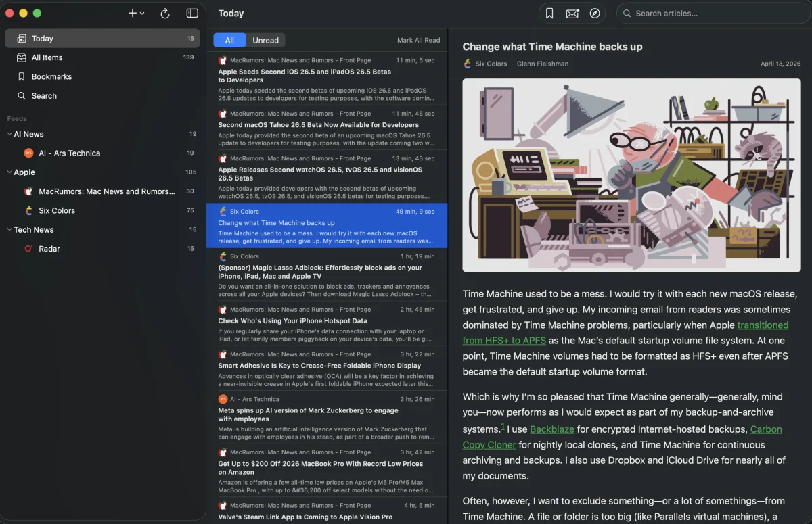
Task: Select the All articles tab
Action: (x=229, y=40)
